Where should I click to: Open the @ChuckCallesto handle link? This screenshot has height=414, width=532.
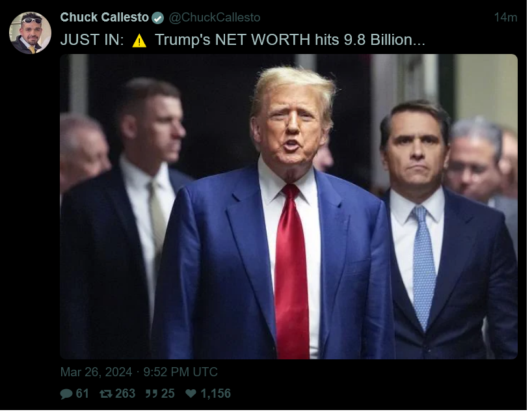[x=215, y=18]
